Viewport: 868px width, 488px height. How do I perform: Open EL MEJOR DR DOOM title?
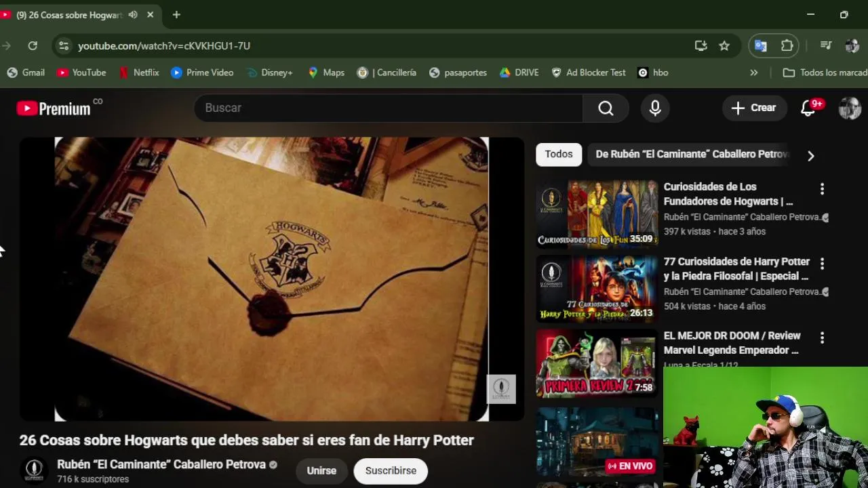pos(732,343)
